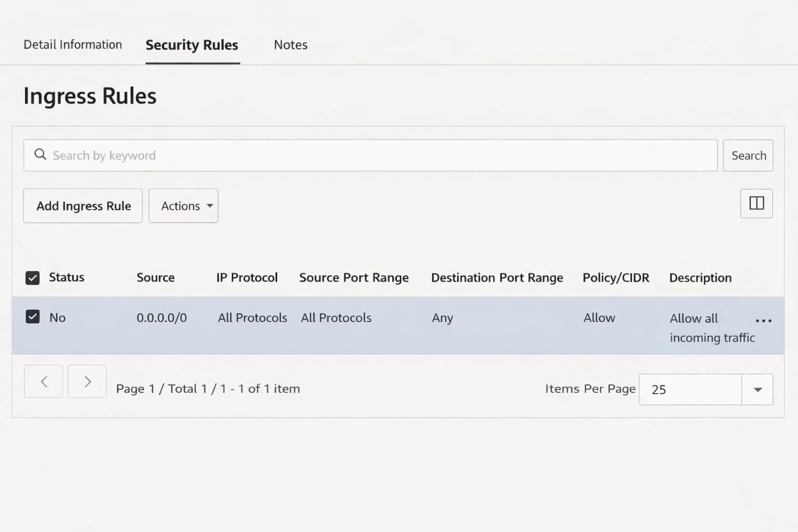Image resolution: width=798 pixels, height=532 pixels.
Task: Go to previous page with left chevron
Action: 43,381
